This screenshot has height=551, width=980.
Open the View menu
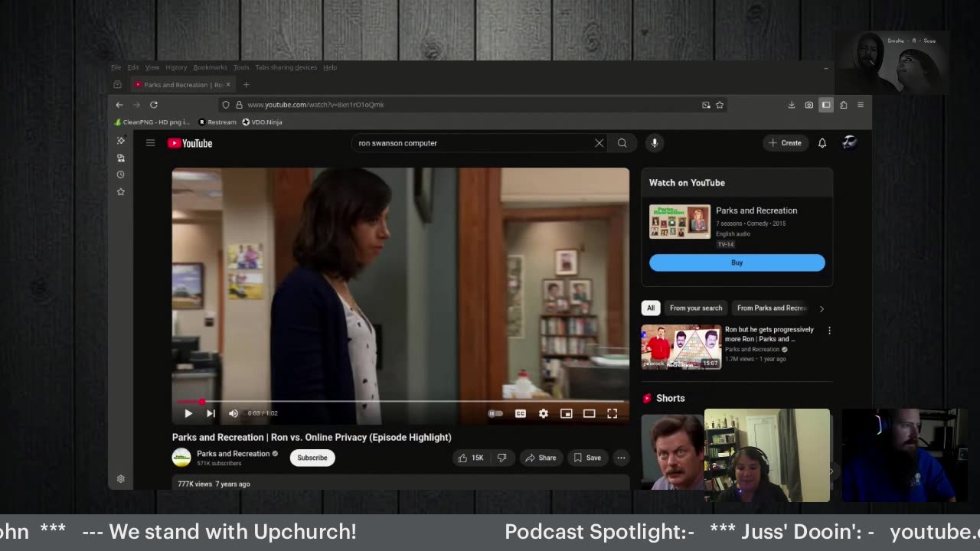(152, 67)
